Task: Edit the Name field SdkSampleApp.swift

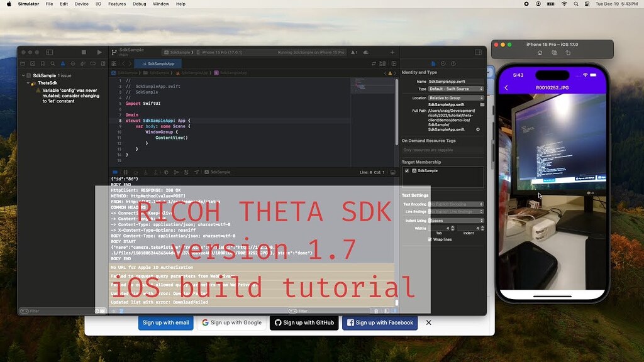Action: click(x=456, y=81)
